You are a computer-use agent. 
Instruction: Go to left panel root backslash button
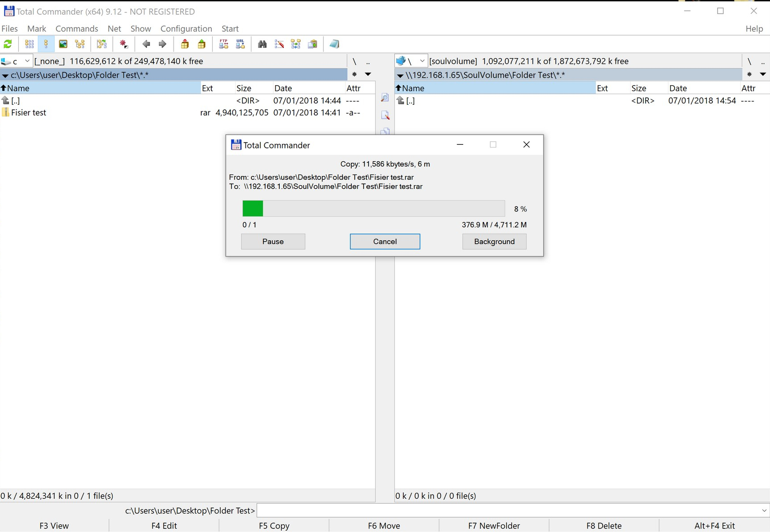pos(354,61)
